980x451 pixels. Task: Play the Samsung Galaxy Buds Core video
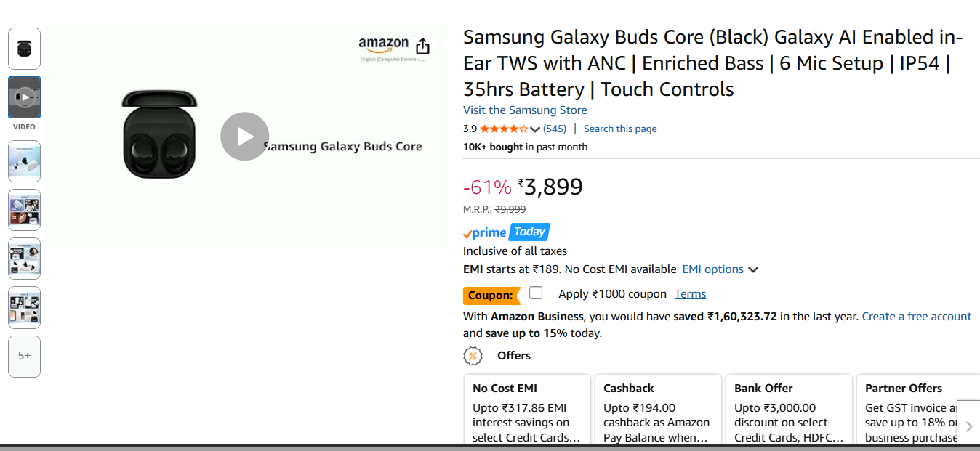(x=245, y=137)
